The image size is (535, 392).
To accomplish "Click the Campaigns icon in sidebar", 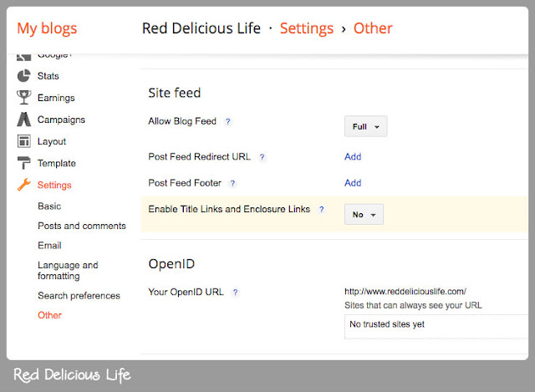I will [x=23, y=120].
